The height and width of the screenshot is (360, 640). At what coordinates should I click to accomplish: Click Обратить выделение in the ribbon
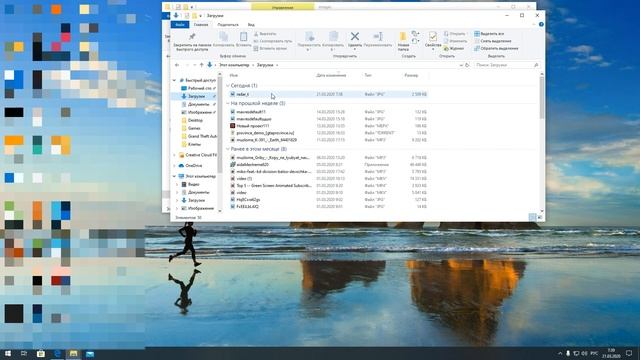496,49
